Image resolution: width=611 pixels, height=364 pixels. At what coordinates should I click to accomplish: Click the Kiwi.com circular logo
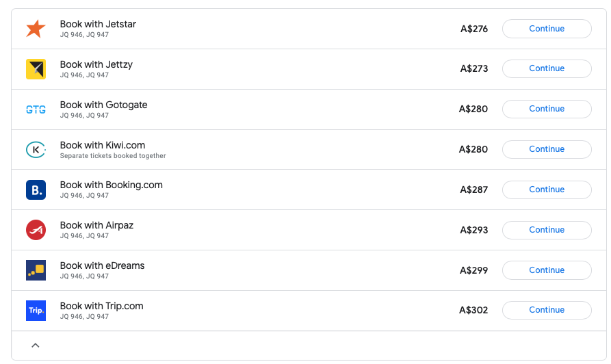tap(36, 149)
